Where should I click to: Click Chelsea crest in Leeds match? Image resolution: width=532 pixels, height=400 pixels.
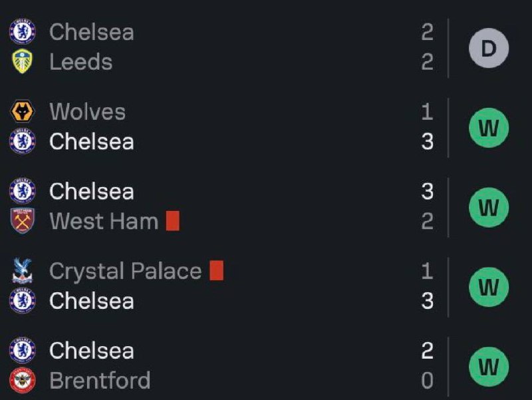coord(23,31)
